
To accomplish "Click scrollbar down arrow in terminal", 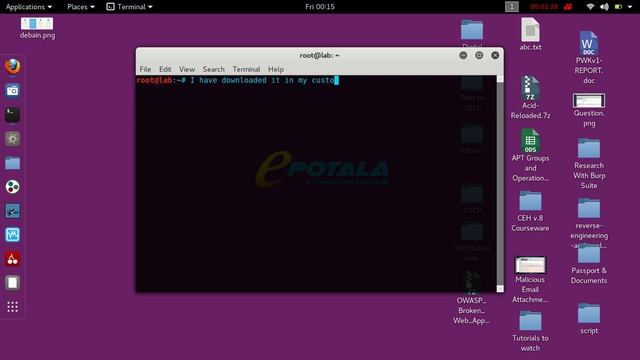I will pyautogui.click(x=500, y=289).
